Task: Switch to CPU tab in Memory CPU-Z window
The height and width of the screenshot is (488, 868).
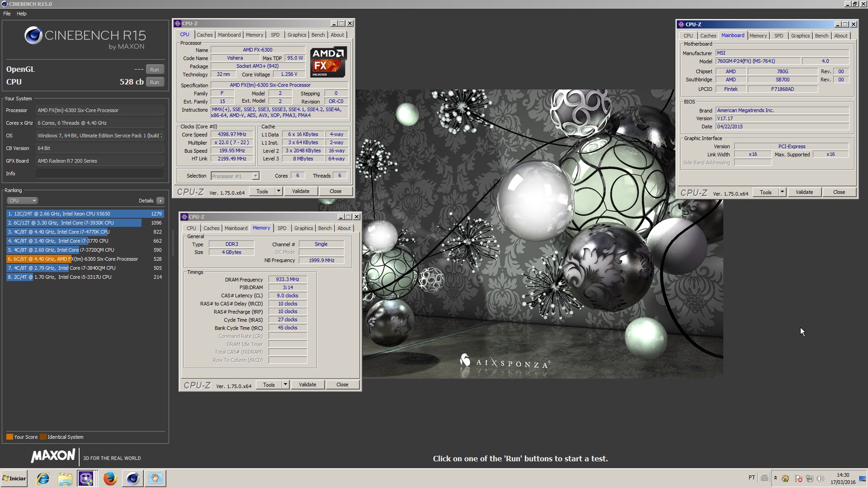Action: pos(192,228)
